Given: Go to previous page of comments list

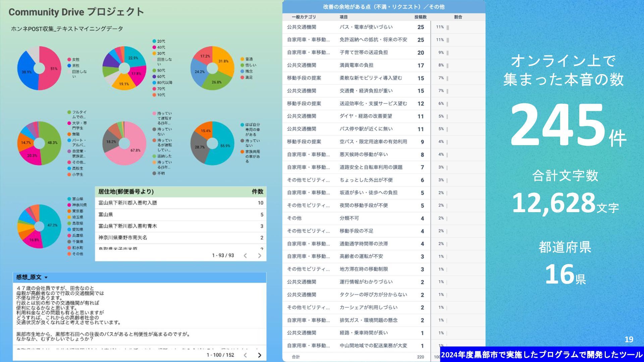Looking at the screenshot, I should tap(245, 355).
